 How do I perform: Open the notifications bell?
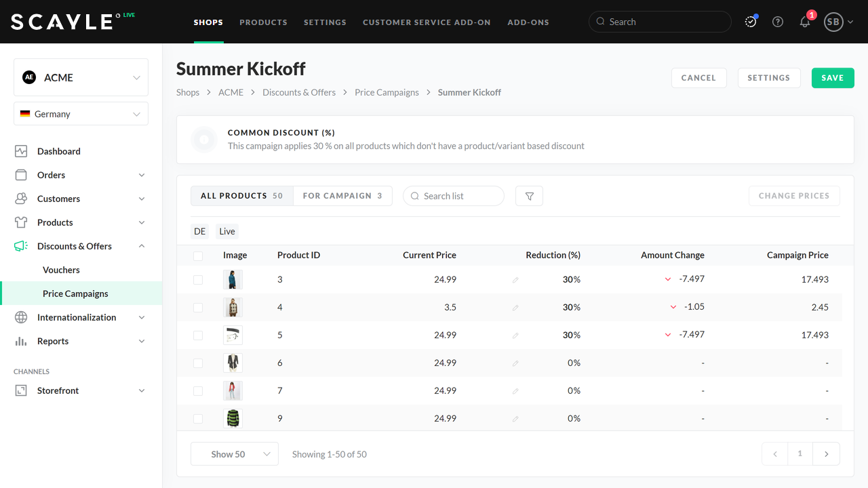(805, 22)
